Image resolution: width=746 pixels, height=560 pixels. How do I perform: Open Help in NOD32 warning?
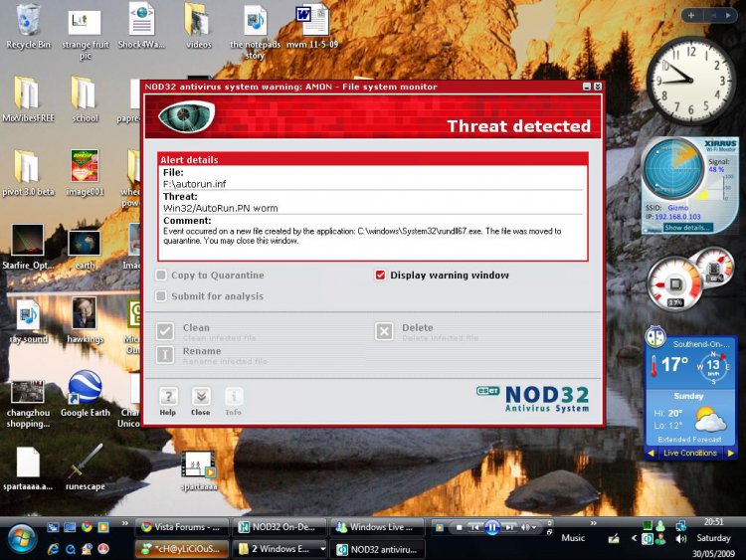click(x=167, y=402)
